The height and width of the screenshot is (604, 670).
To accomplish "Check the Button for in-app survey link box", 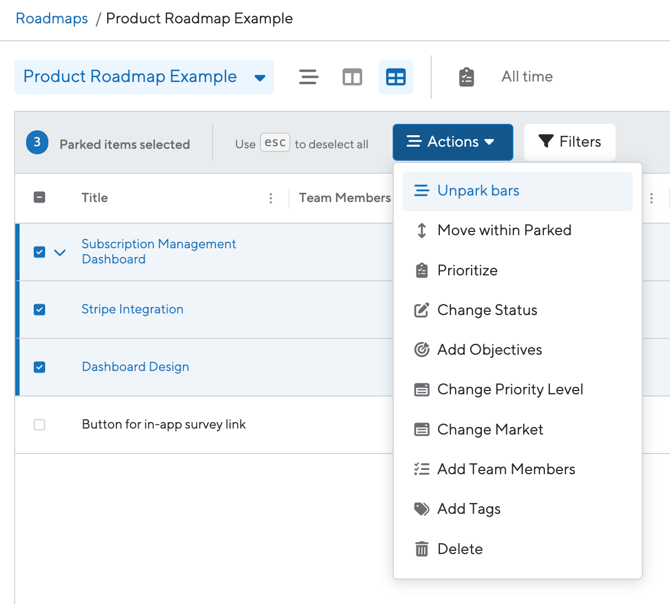I will click(x=40, y=425).
